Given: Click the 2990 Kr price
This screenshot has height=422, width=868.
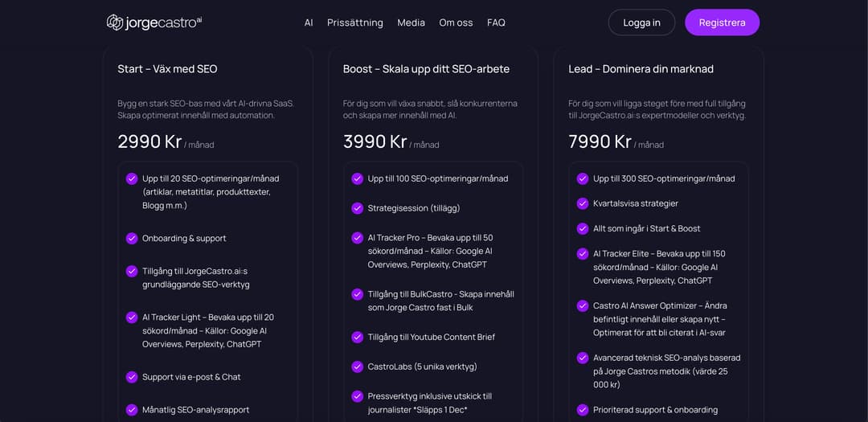Looking at the screenshot, I should click(x=149, y=141).
